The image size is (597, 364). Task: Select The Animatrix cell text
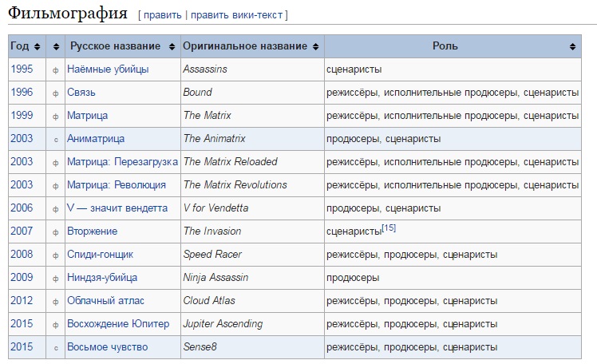tap(215, 139)
